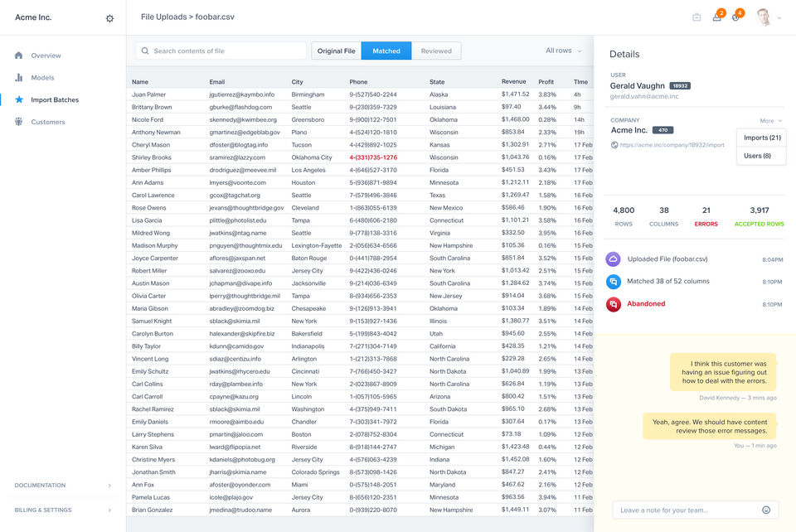Click the company badge 470

(x=663, y=130)
